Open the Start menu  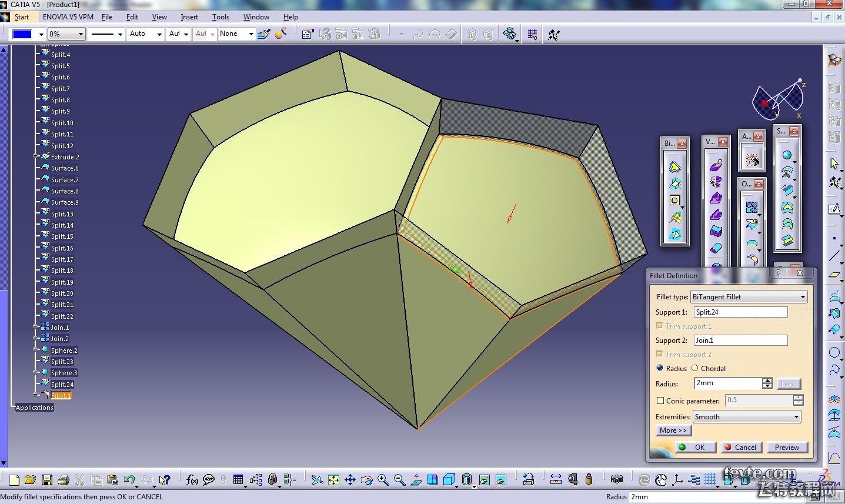pyautogui.click(x=22, y=17)
